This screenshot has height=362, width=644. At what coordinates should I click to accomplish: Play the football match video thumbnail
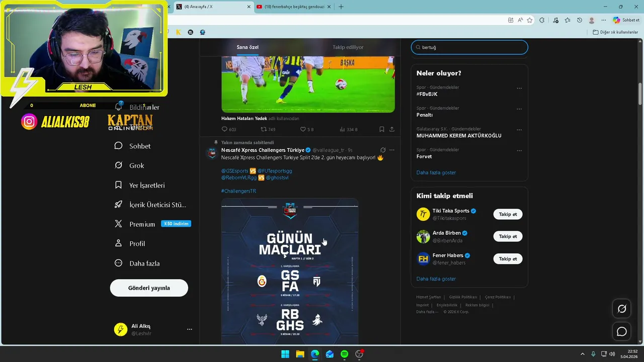point(308,84)
